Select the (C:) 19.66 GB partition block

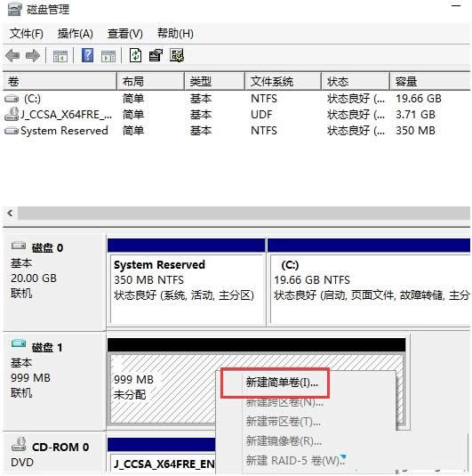pos(369,282)
